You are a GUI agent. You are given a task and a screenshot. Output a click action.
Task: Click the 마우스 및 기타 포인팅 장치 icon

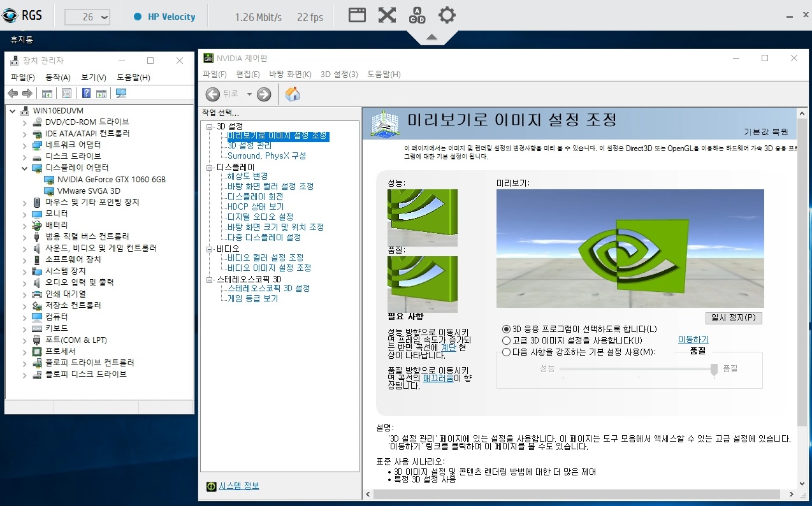[37, 202]
